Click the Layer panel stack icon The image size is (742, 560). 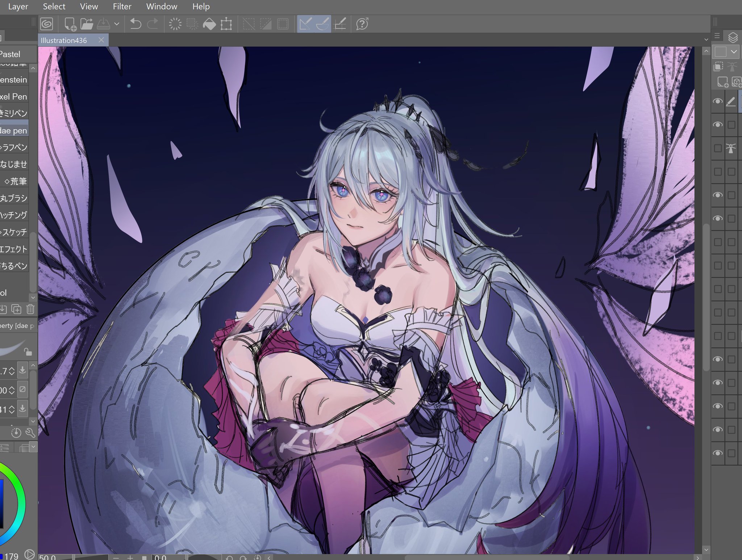[733, 37]
